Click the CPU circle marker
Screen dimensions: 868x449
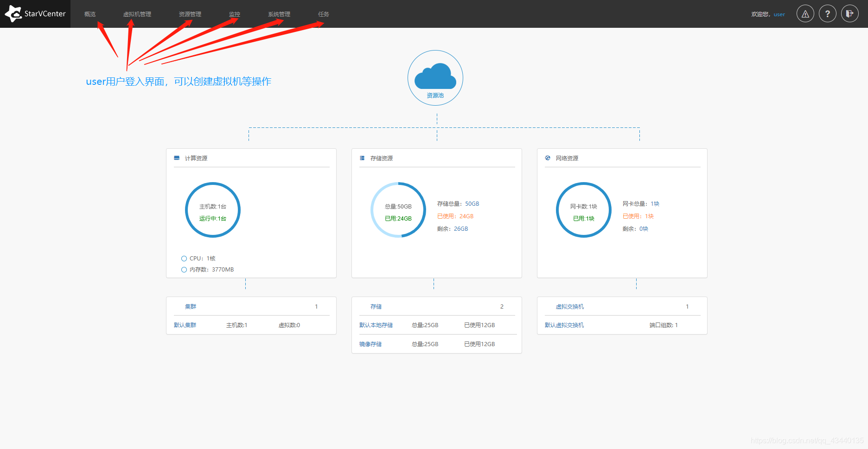pyautogui.click(x=184, y=259)
